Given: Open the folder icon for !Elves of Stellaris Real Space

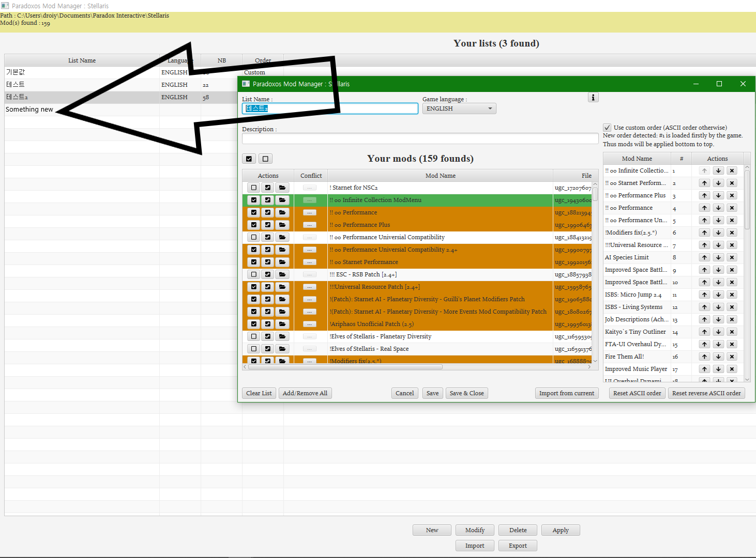Looking at the screenshot, I should (x=282, y=349).
